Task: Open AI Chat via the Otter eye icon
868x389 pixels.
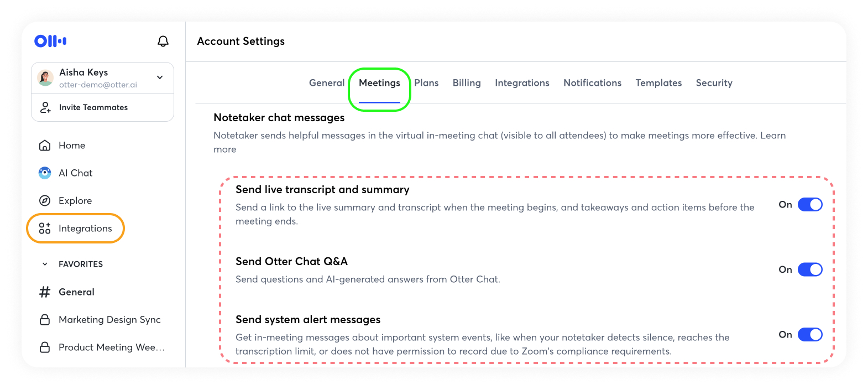Action: tap(45, 173)
